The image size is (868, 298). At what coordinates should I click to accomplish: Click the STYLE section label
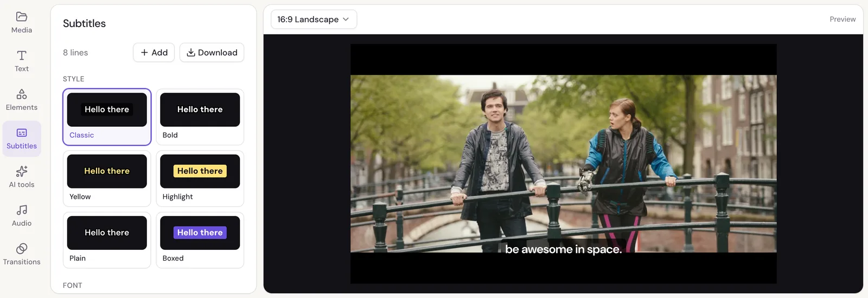[x=74, y=79]
